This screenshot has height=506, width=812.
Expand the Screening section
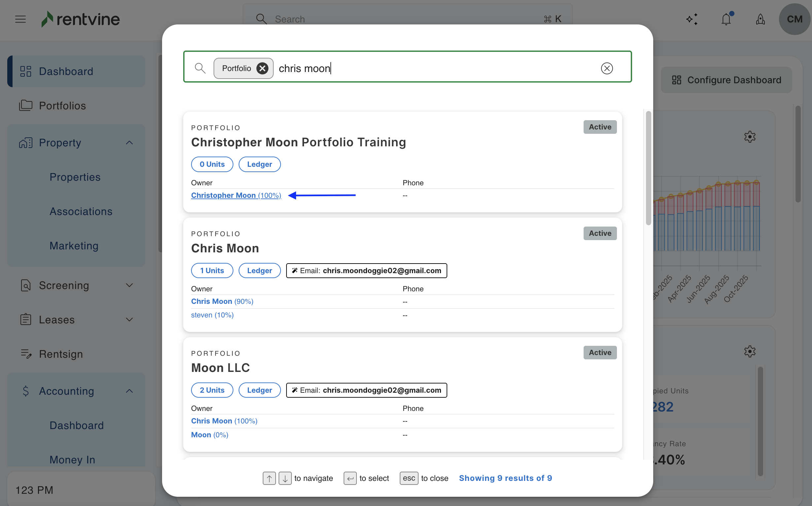pyautogui.click(x=129, y=285)
